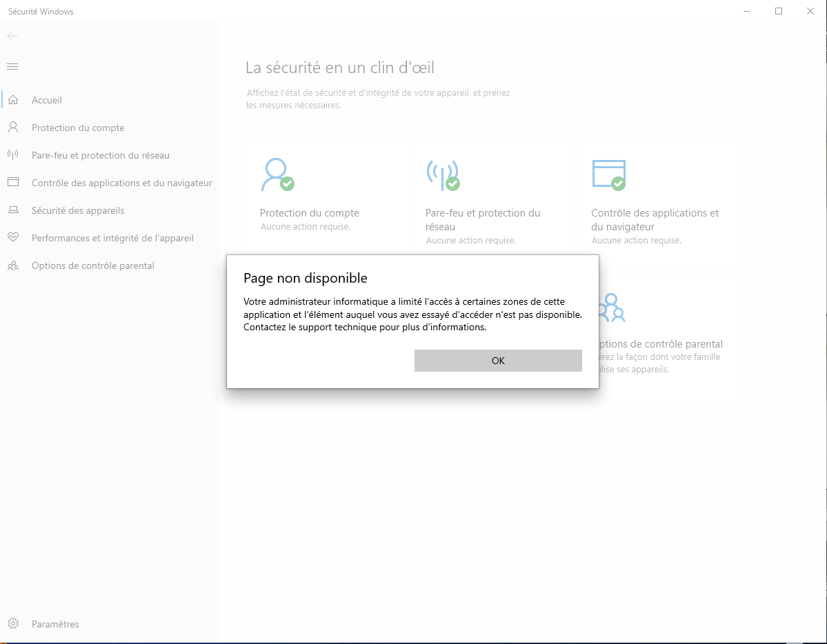Go to Pare-feu et protection du réseau in the sidebar
The image size is (827, 644).
pos(110,155)
